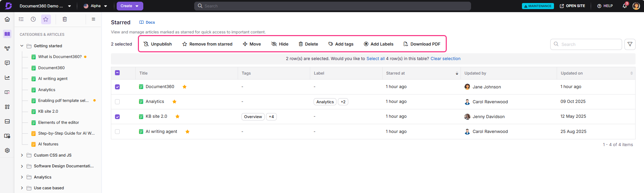Click OPEN SITE in the header

tap(573, 6)
